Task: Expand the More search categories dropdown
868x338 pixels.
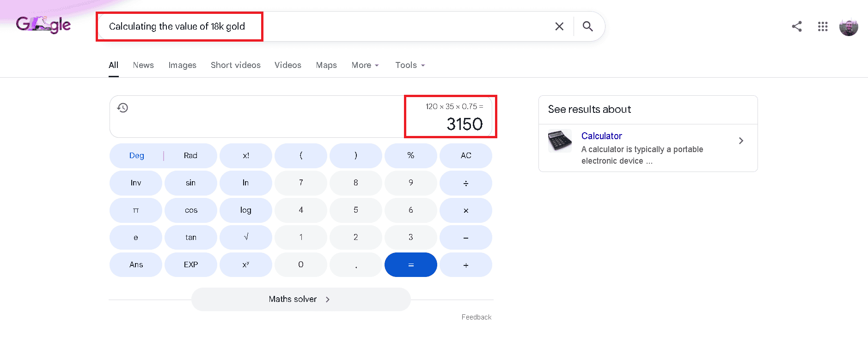Action: (365, 65)
